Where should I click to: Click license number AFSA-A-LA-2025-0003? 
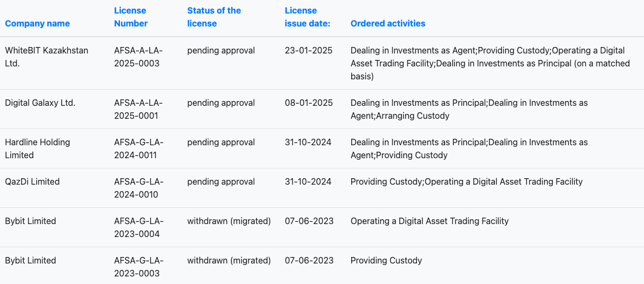(x=138, y=57)
